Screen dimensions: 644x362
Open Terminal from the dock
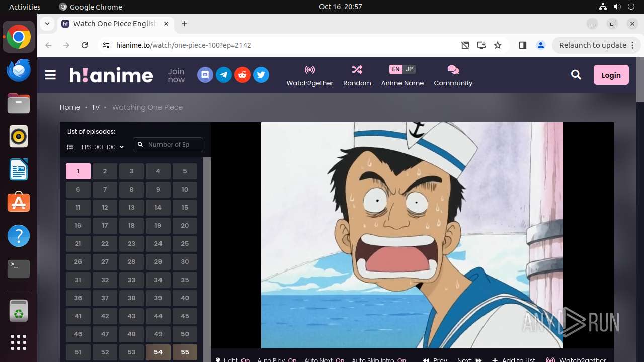[x=19, y=269]
